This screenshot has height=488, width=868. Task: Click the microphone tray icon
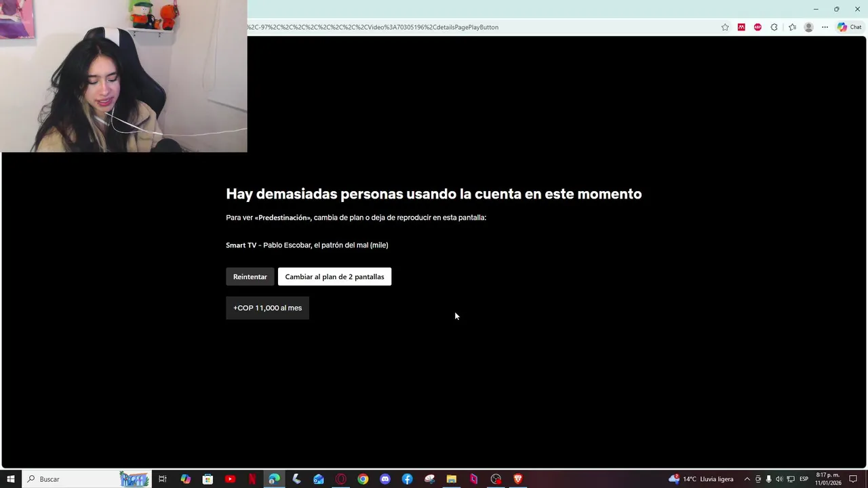coord(768,479)
